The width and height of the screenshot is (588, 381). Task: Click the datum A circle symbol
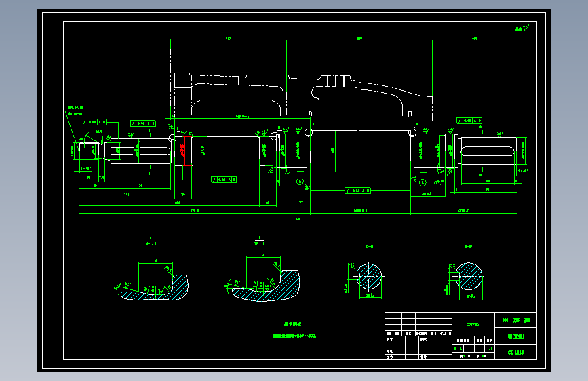coord(300,182)
